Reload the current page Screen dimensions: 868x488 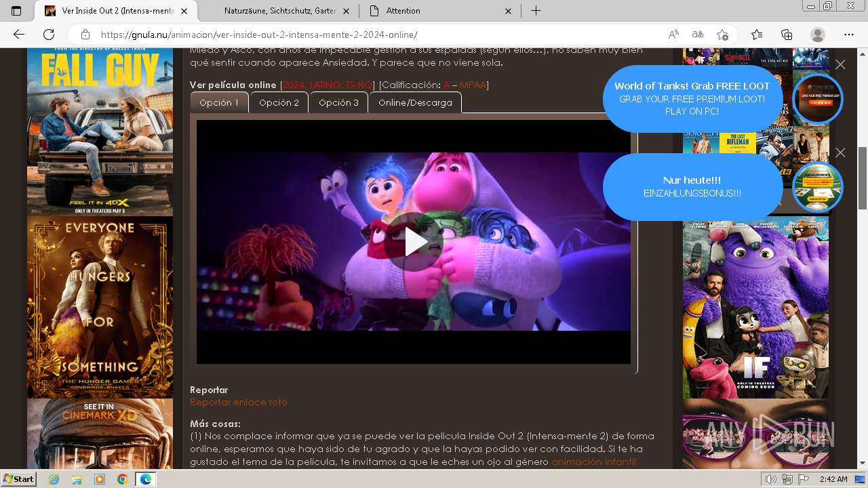(x=49, y=35)
